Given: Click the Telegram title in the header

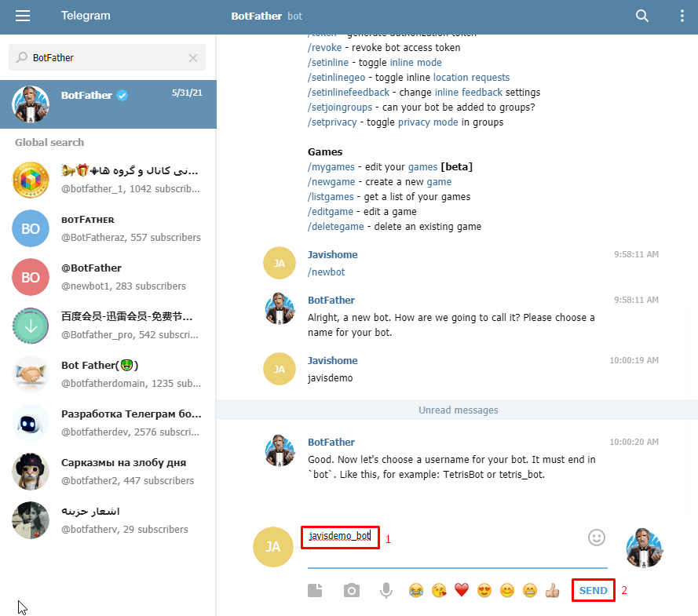Looking at the screenshot, I should (x=86, y=16).
